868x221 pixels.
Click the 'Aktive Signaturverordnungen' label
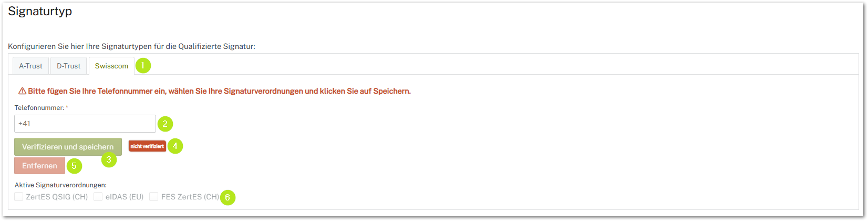[x=60, y=185]
